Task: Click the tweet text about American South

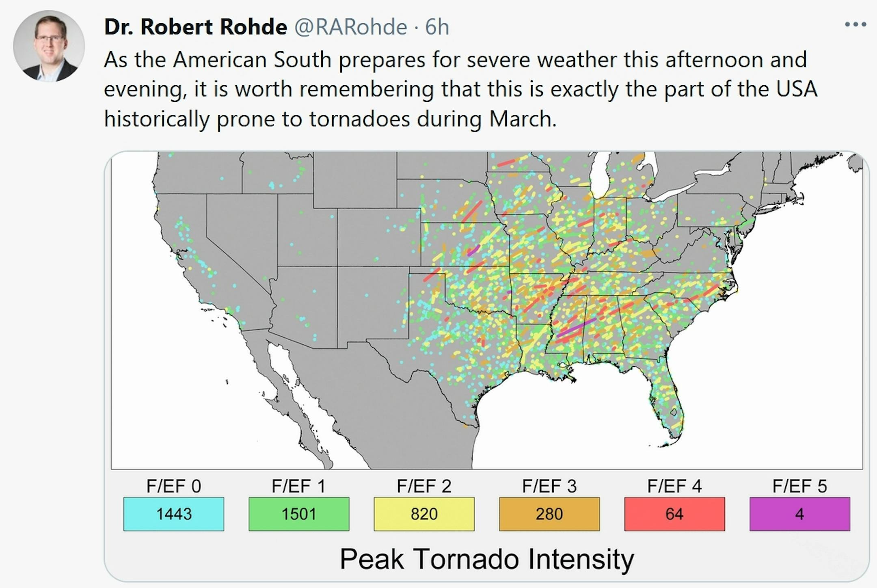Action: tap(460, 89)
